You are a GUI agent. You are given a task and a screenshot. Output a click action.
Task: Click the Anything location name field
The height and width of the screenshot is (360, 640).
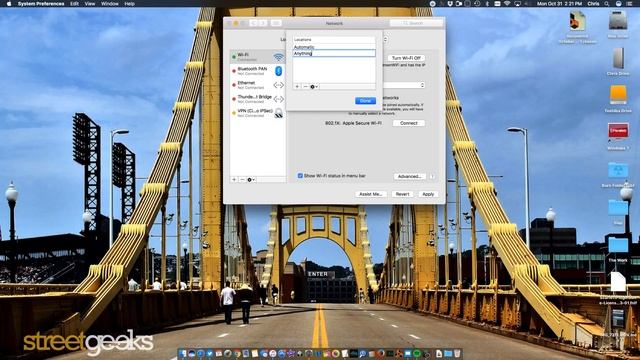334,53
